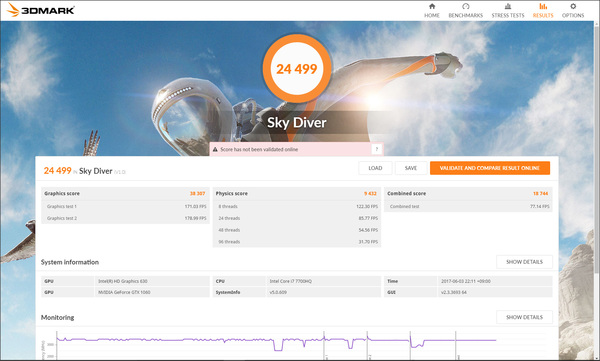Open the Stress Tests icon

click(x=508, y=6)
